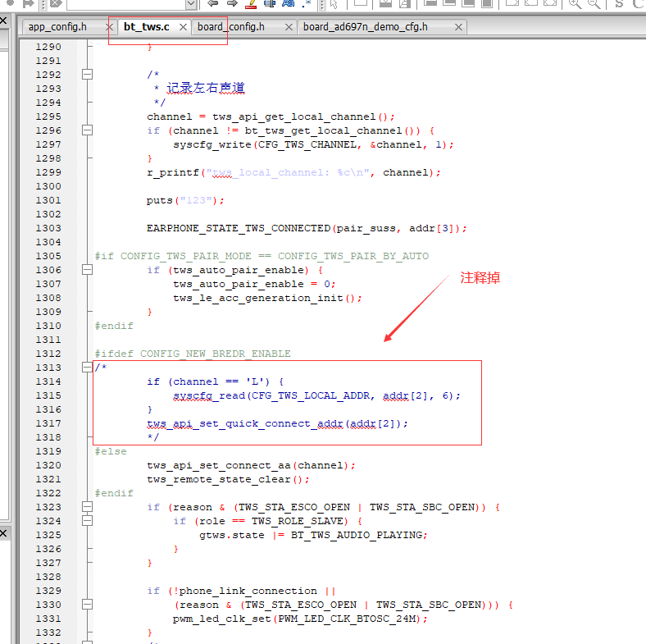The width and height of the screenshot is (646, 644).
Task: Click the tws_auto_pair_enable = 0 line
Action: tap(254, 285)
